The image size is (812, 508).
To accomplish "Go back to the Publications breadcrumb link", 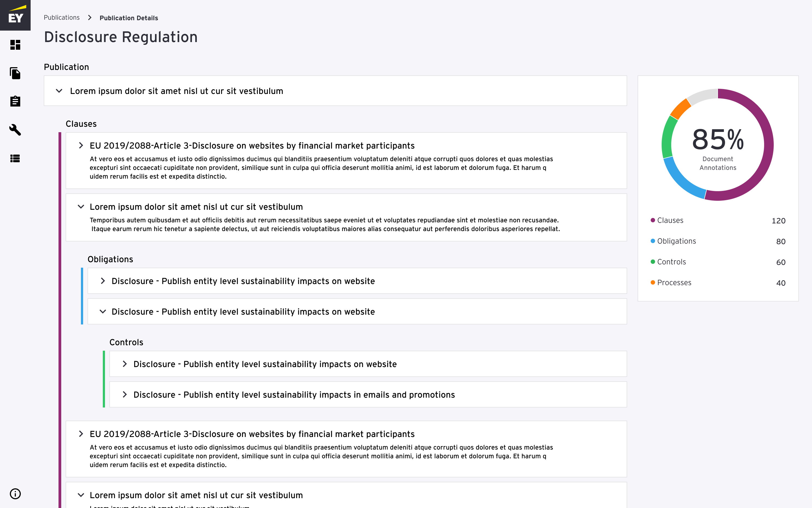I will pos(62,17).
